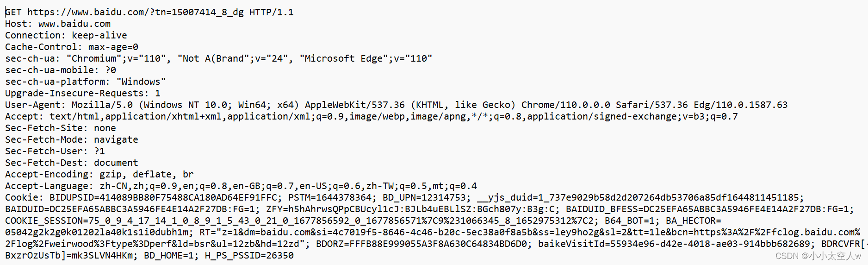Click the Sec-Fetch-User header line

coord(55,151)
